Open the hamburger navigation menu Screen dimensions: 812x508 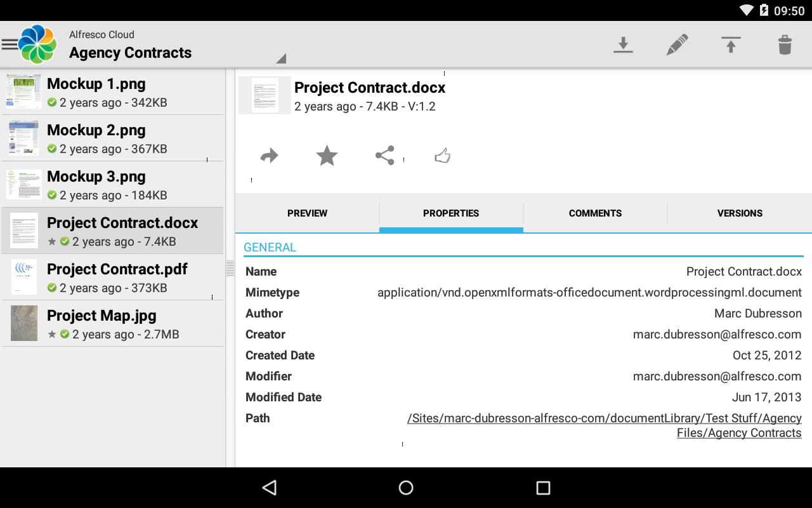(10, 44)
